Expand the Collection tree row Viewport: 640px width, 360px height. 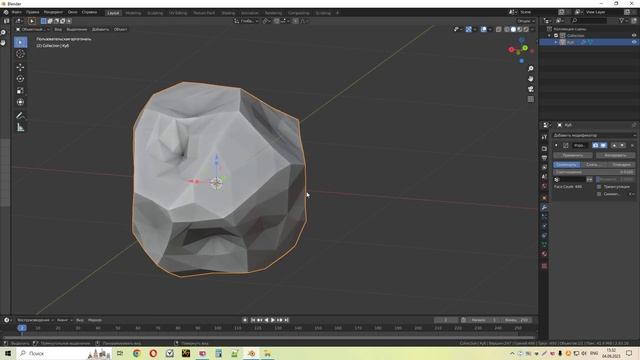point(549,36)
